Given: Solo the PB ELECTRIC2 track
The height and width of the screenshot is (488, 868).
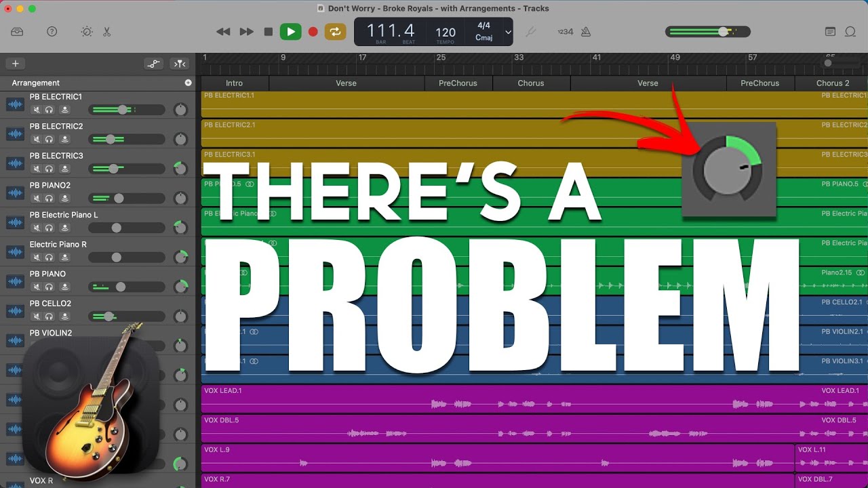Looking at the screenshot, I should (50, 139).
